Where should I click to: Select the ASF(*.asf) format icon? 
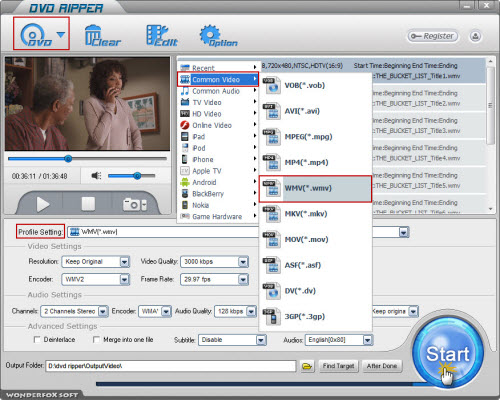coord(272,265)
